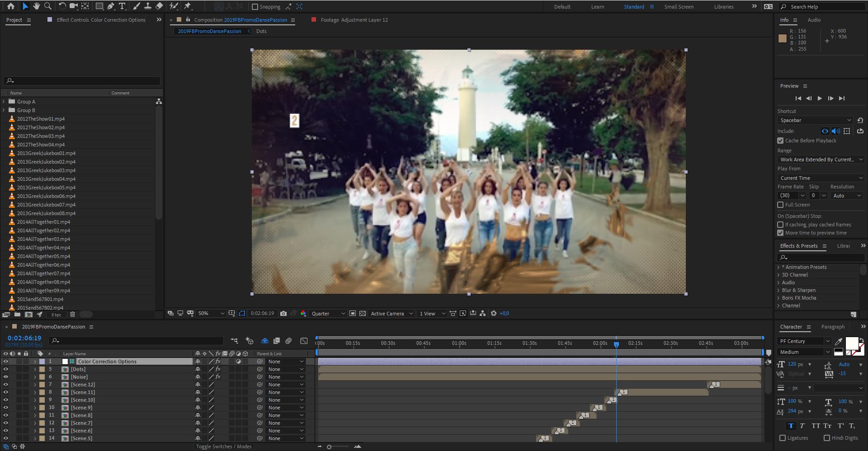Hide the Color Correction Options layer

pos(6,362)
